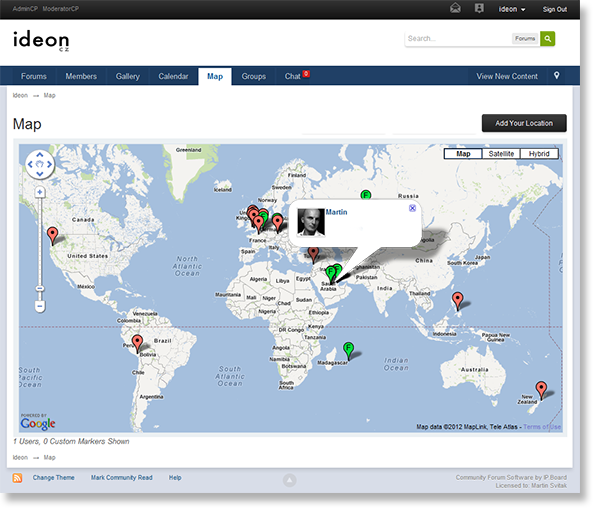The width and height of the screenshot is (600, 515).
Task: Switch map to Hybrid view
Action: [x=539, y=154]
